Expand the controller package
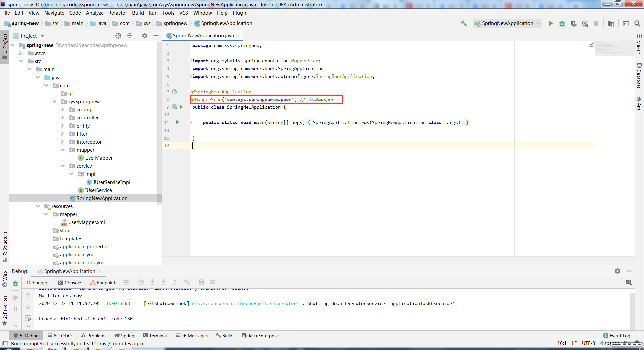Image resolution: width=644 pixels, height=350 pixels. click(63, 118)
